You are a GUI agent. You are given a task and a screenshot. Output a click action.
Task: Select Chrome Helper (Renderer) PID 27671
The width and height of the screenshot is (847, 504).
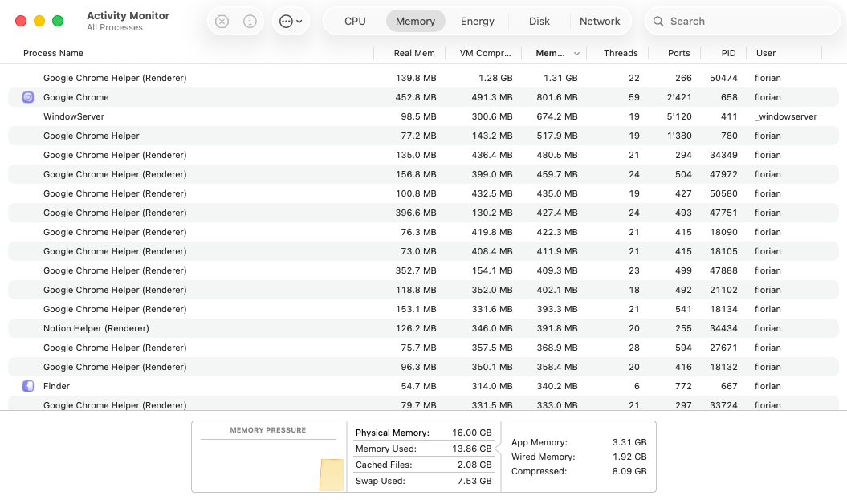pyautogui.click(x=424, y=348)
